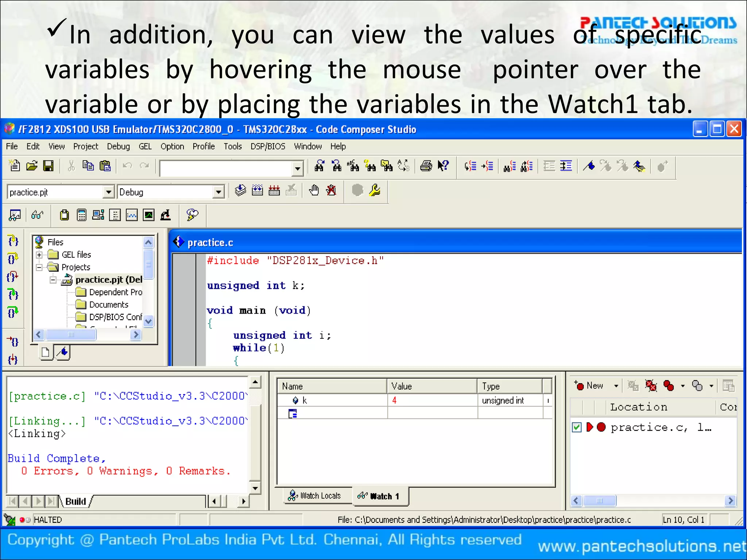The width and height of the screenshot is (747, 560).
Task: Click the Find binoculars icon
Action: 320,166
